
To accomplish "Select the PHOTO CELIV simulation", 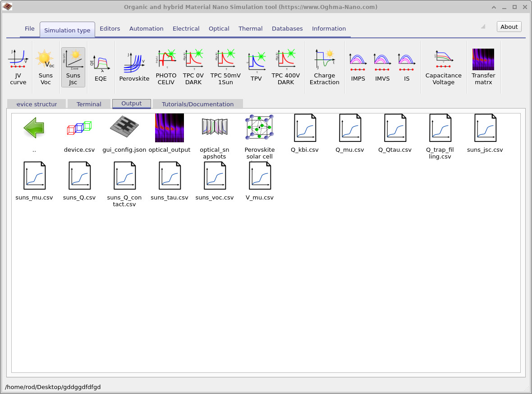I will pos(166,67).
